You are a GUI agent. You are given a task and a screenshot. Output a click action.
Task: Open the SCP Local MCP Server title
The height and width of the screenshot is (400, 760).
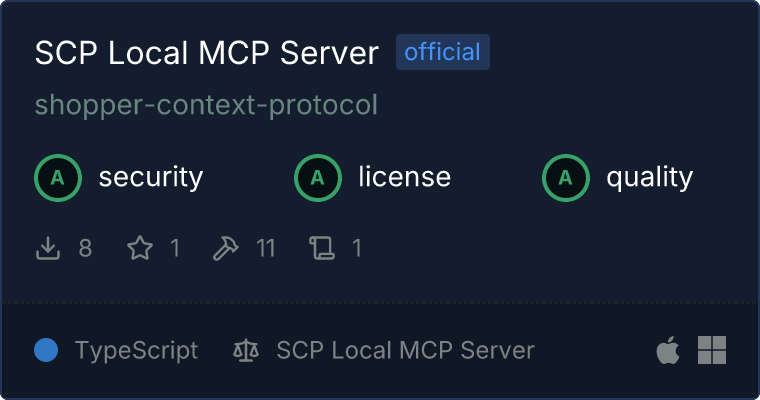pyautogui.click(x=206, y=52)
